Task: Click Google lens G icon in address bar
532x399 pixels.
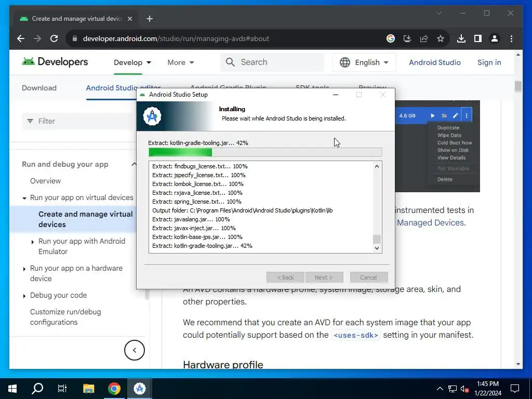Action: point(391,38)
